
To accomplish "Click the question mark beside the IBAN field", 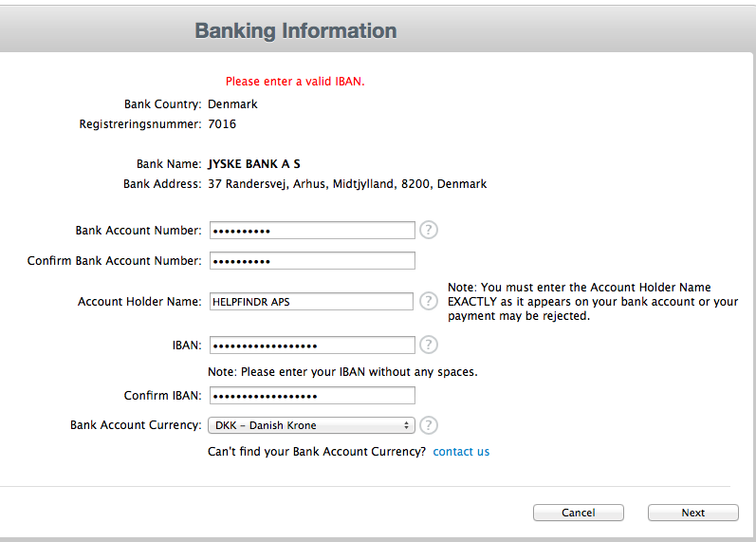I will click(x=429, y=345).
